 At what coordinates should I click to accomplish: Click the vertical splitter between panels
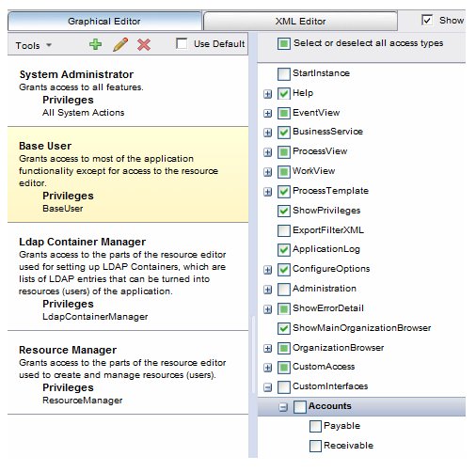coord(253,244)
